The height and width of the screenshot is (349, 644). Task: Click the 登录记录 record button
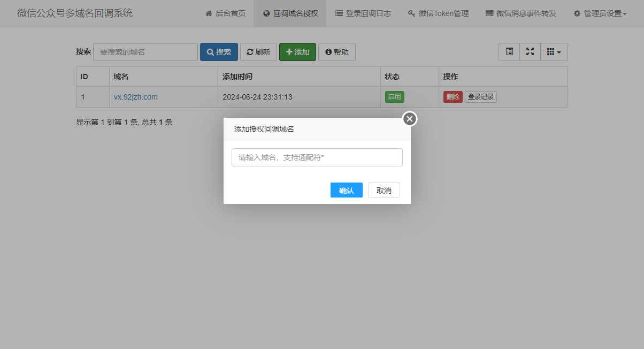click(x=480, y=97)
